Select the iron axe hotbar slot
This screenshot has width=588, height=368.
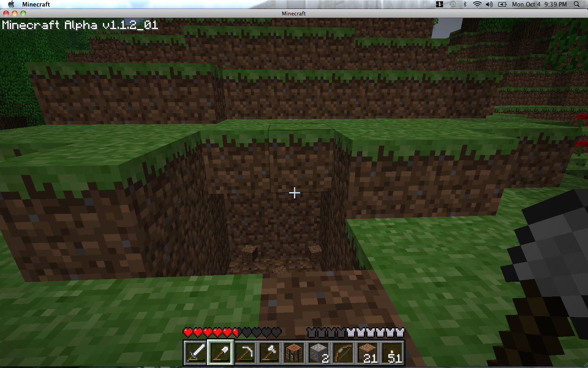tap(269, 352)
